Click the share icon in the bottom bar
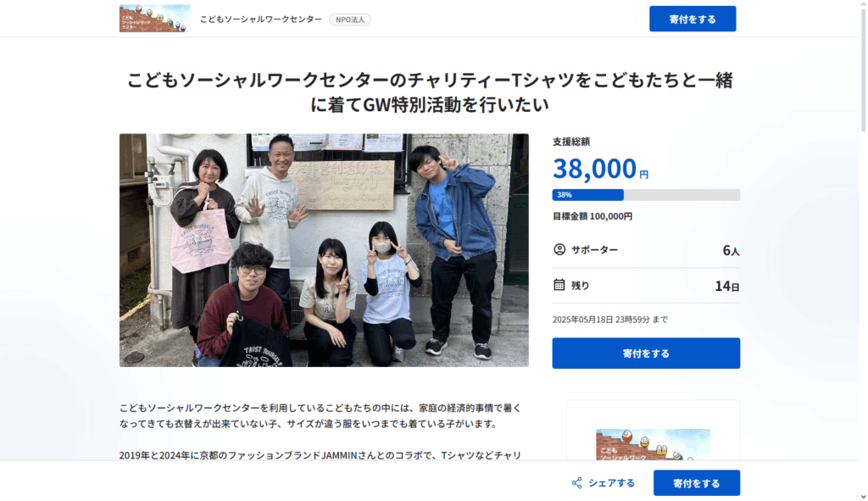The width and height of the screenshot is (868, 501). pos(576,483)
